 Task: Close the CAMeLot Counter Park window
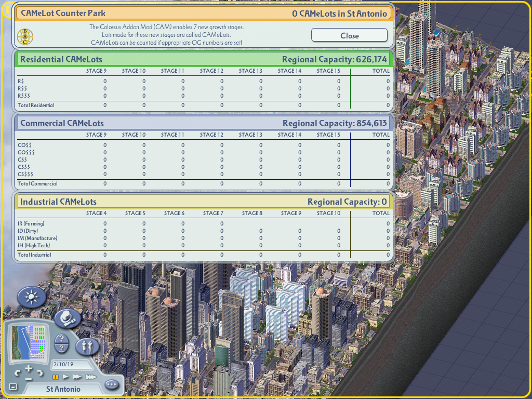(350, 35)
